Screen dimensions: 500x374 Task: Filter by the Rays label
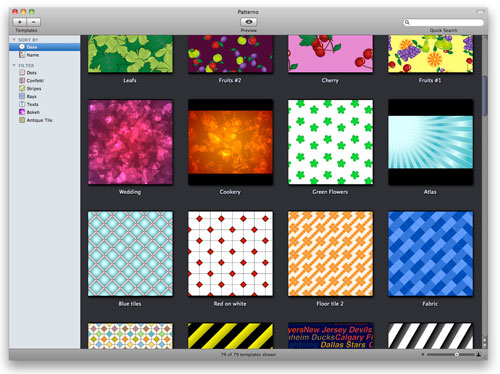pyautogui.click(x=32, y=97)
